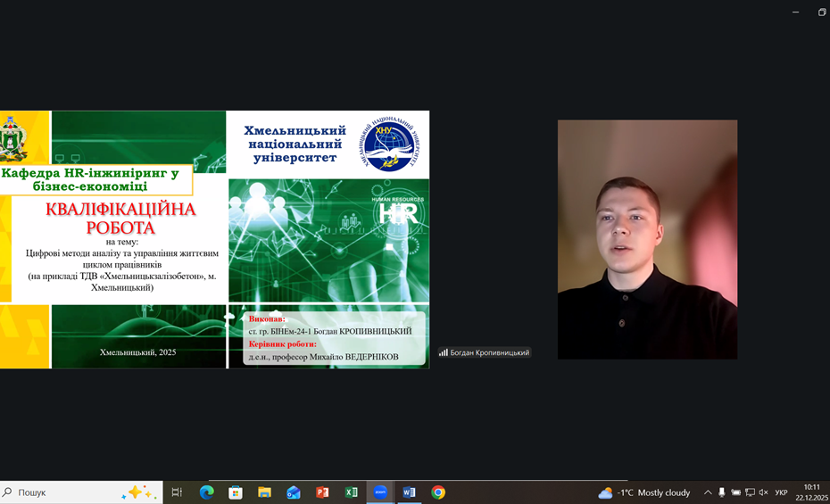
Task: Switch the УКР keyboard language indicator
Action: pos(782,492)
